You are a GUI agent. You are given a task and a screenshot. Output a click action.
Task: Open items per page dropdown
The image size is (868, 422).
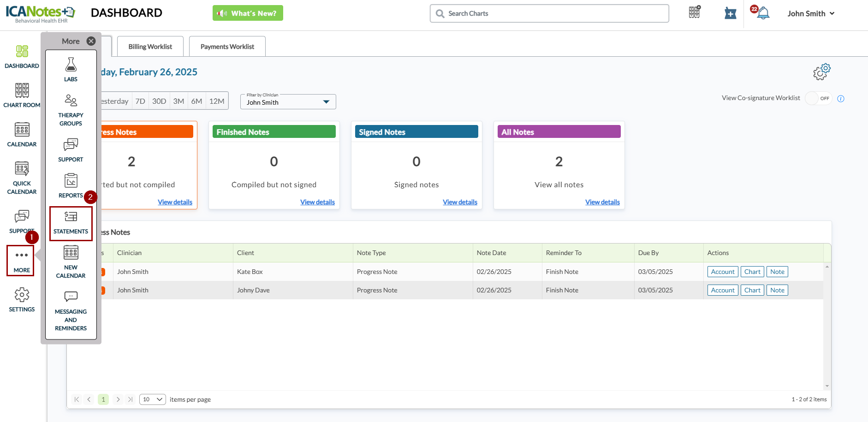coord(153,399)
